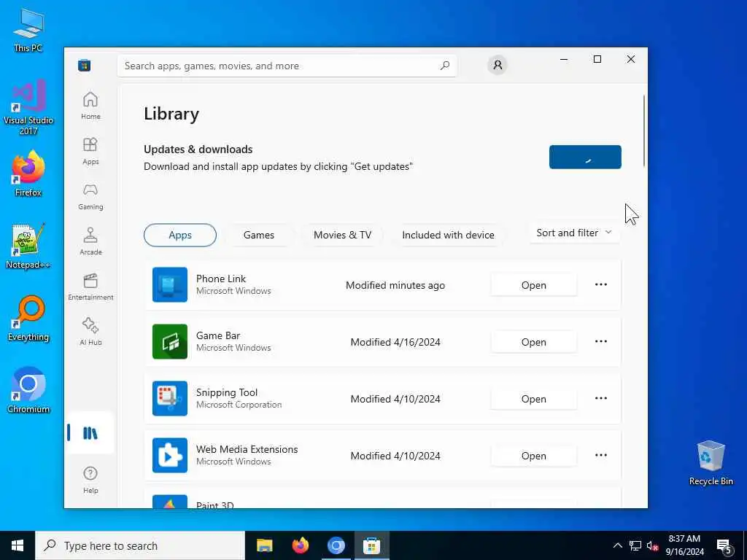Viewport: 747px width, 560px height.
Task: Open Help in the Store sidebar
Action: tap(90, 480)
